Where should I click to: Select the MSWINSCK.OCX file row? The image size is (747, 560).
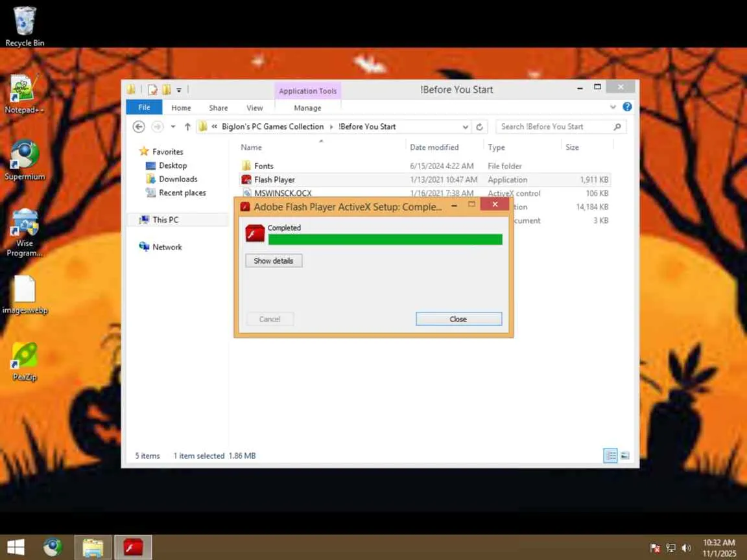click(x=425, y=193)
